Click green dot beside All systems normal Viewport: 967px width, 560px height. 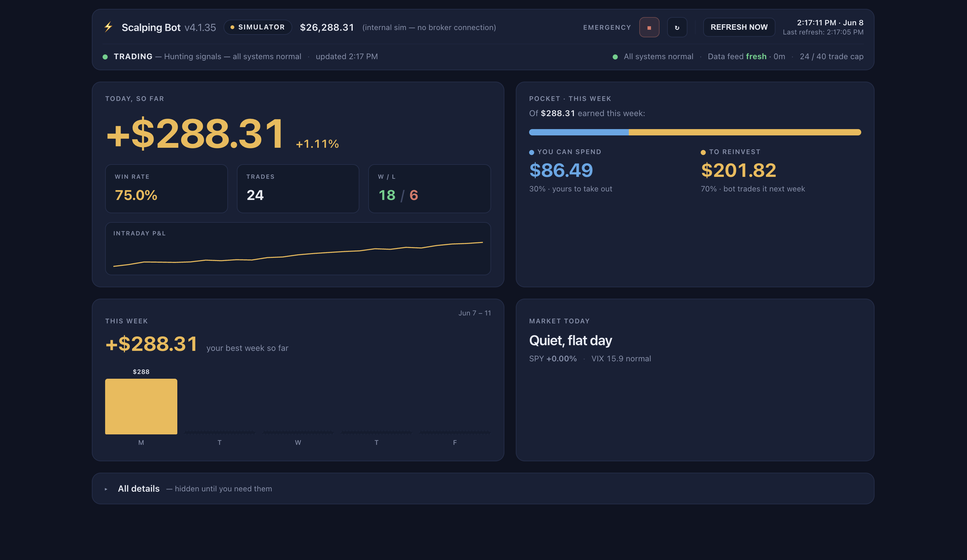(x=615, y=57)
